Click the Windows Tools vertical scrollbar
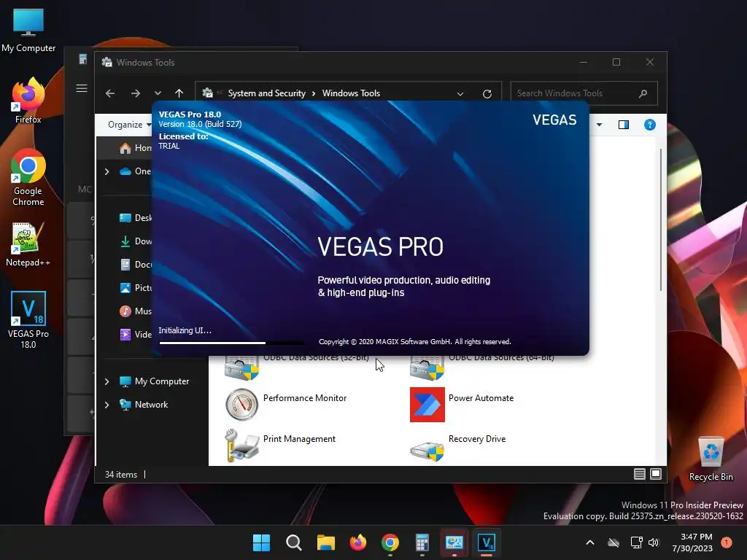The height and width of the screenshot is (560, 747). [x=661, y=219]
